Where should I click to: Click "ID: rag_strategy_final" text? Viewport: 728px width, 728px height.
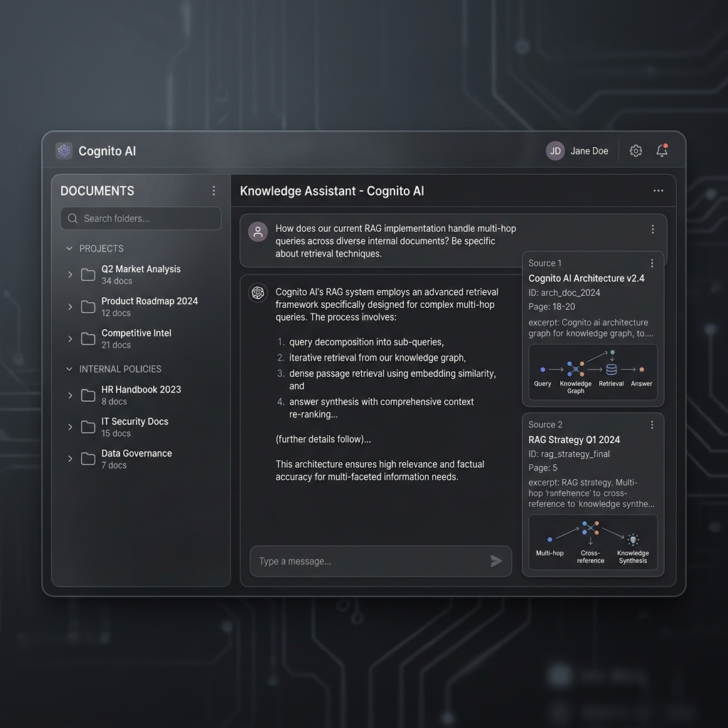tap(569, 454)
